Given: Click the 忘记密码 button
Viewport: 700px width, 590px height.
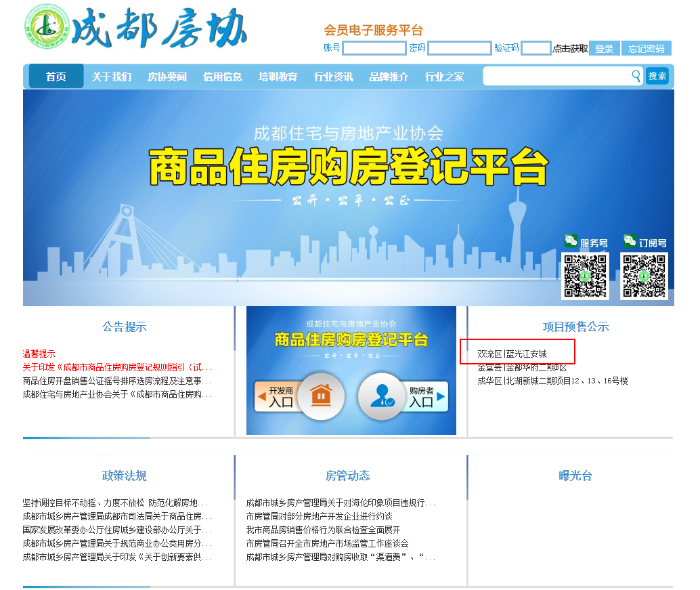Looking at the screenshot, I should pyautogui.click(x=647, y=48).
